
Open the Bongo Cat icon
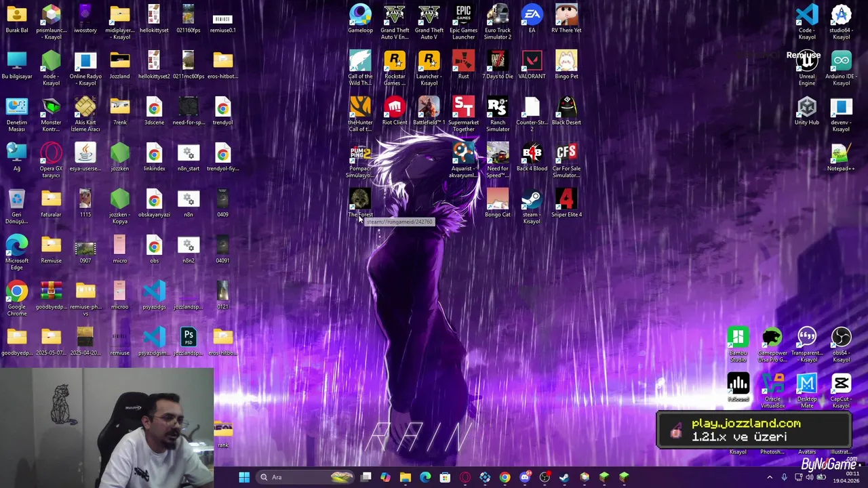point(497,203)
